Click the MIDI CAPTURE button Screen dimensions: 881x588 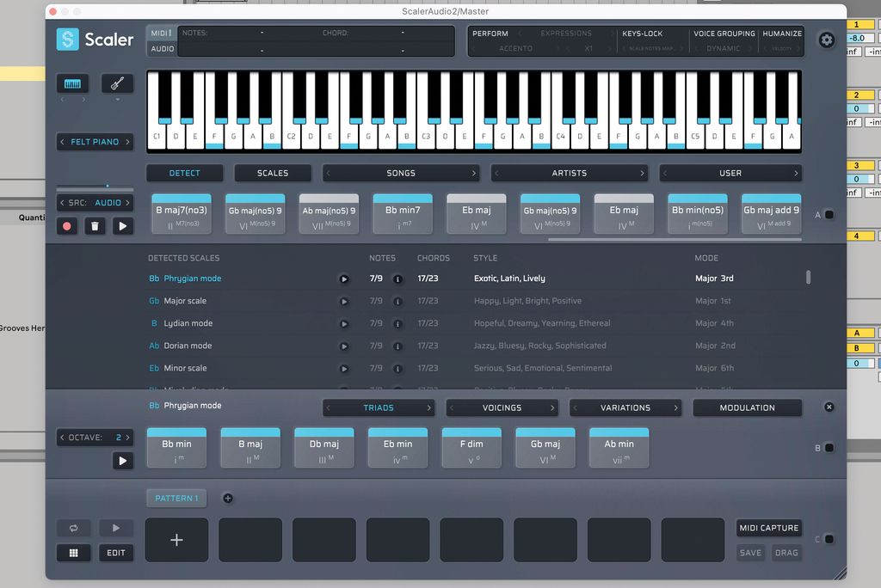(768, 528)
